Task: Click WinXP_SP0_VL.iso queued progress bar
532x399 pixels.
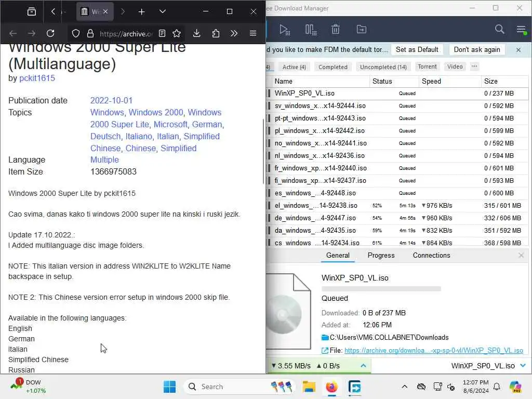Action: click(x=381, y=289)
